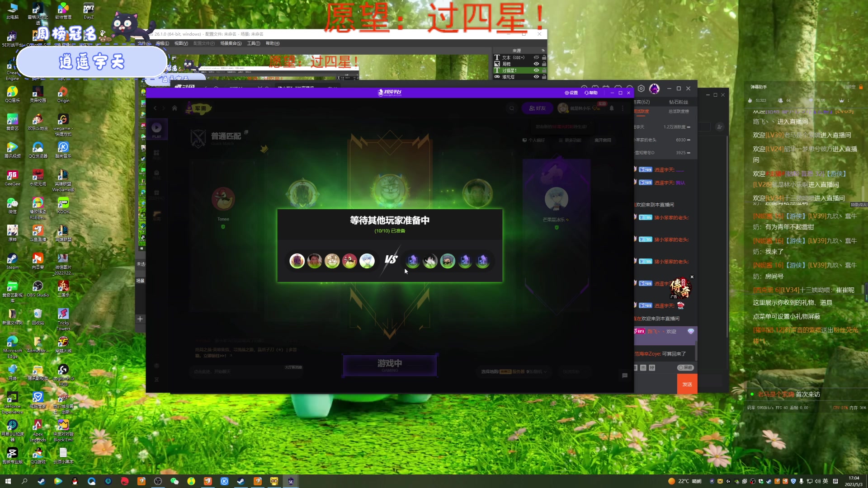Open 编辑(E) menu in OBS

pyautogui.click(x=162, y=43)
